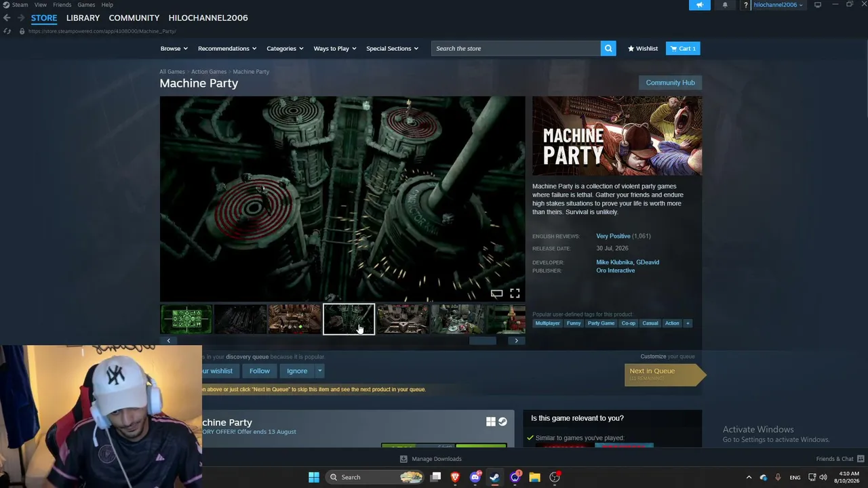Open the Steam announcements megaphone
This screenshot has height=488, width=868.
(700, 5)
